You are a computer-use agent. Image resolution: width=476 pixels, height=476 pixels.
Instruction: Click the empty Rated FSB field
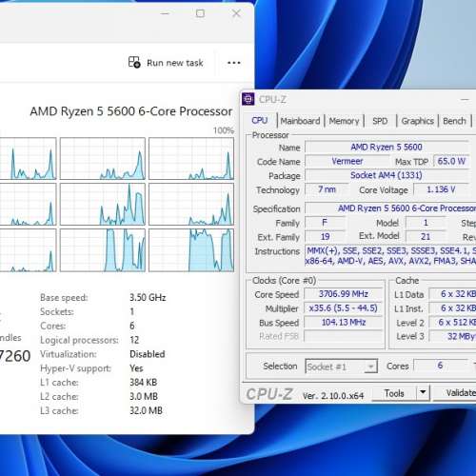[344, 336]
